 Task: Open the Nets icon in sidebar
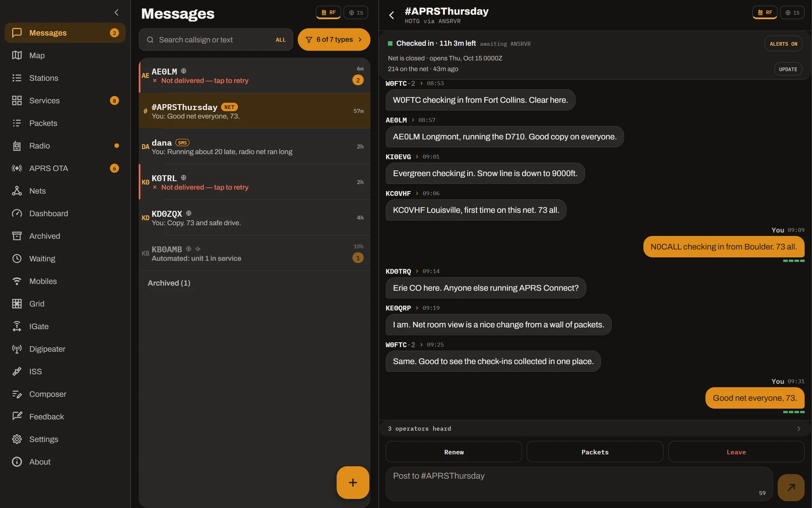coord(17,191)
